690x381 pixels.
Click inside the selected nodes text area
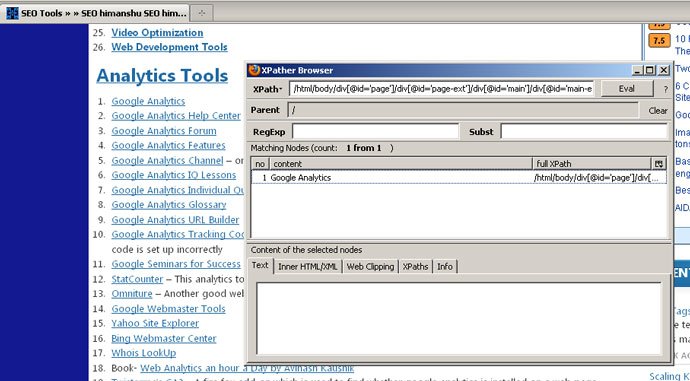(459, 318)
